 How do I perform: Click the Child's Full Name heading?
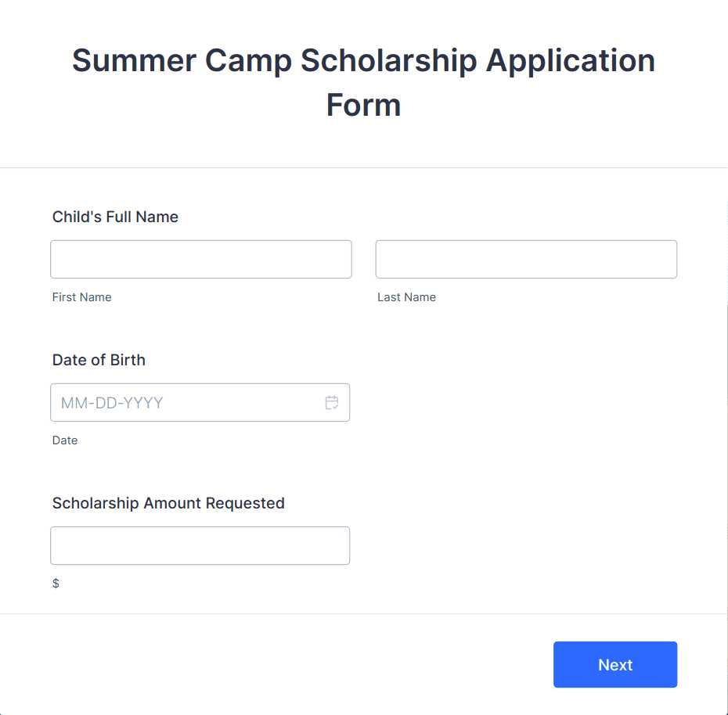point(114,217)
